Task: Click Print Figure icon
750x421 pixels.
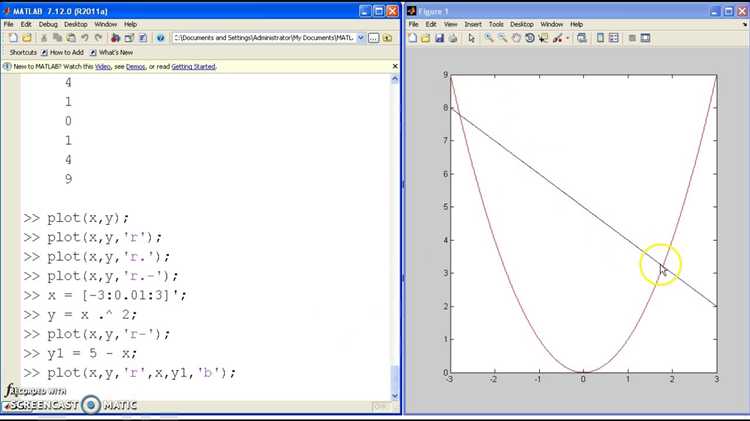Action: [x=453, y=38]
